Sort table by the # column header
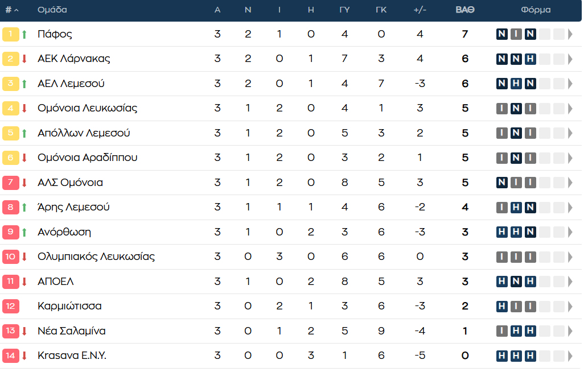588x372 pixels. pyautogui.click(x=11, y=10)
